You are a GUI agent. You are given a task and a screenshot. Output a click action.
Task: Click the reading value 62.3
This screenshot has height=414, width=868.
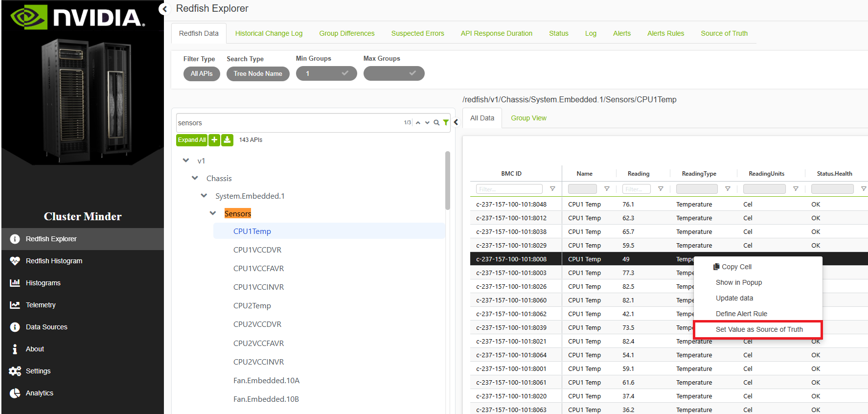(628, 218)
